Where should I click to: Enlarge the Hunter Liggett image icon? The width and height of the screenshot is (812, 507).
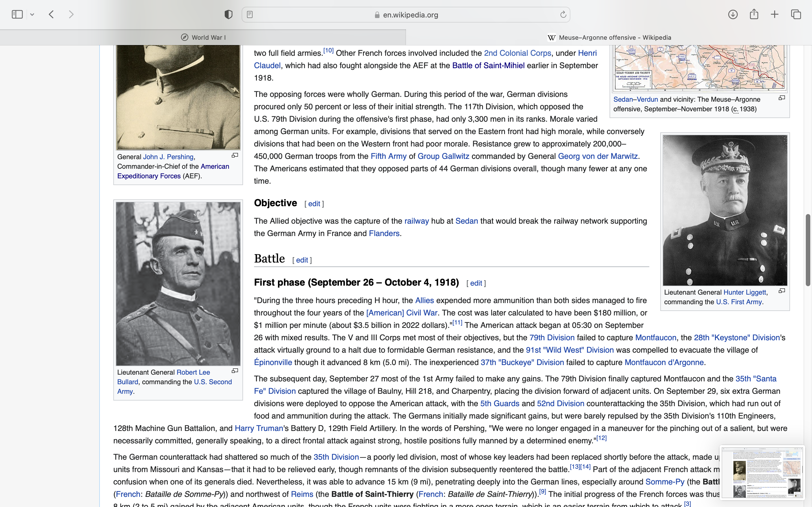782,291
